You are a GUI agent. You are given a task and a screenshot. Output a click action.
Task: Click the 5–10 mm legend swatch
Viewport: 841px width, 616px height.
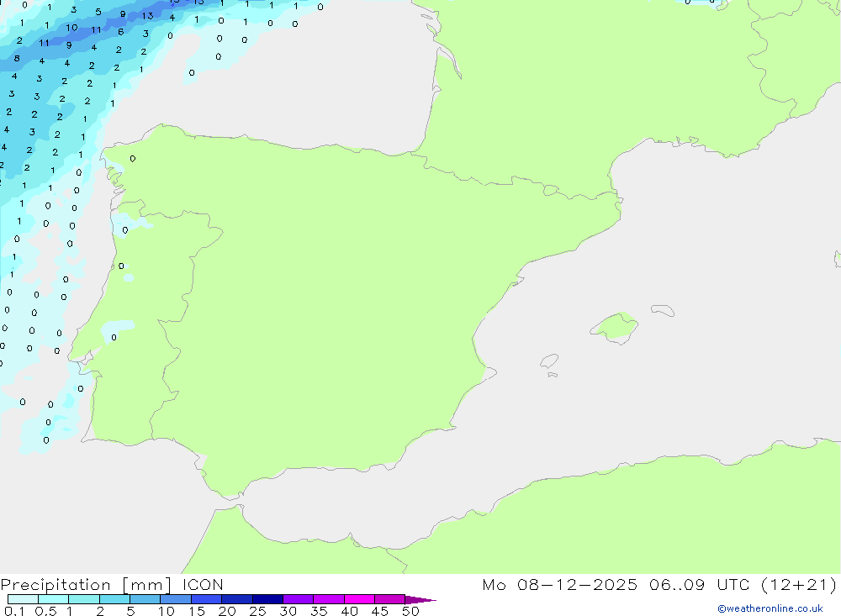tap(145, 599)
